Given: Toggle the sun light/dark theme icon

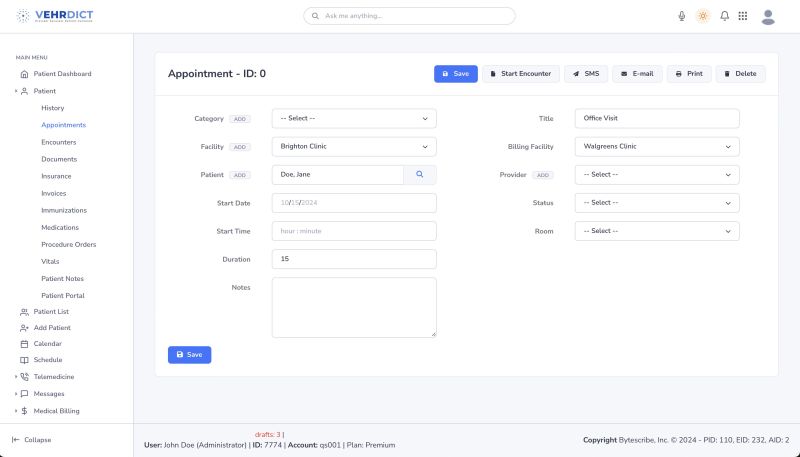Looking at the screenshot, I should coord(703,16).
